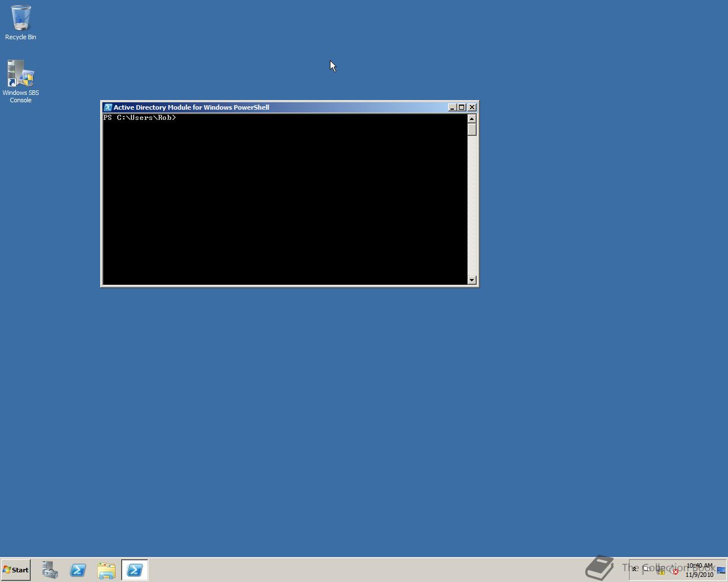Click the PowerShell scrollbar down arrow
The width and height of the screenshot is (728, 582).
[x=471, y=280]
